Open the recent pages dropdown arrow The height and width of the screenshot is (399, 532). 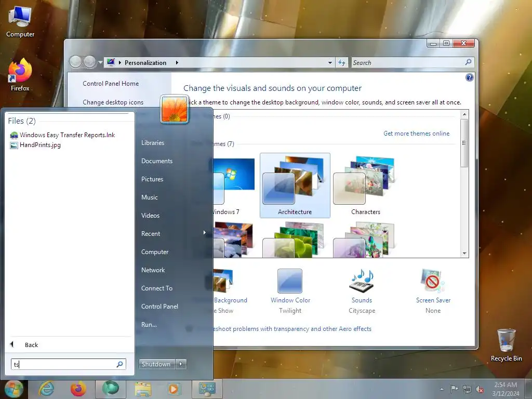click(x=100, y=62)
